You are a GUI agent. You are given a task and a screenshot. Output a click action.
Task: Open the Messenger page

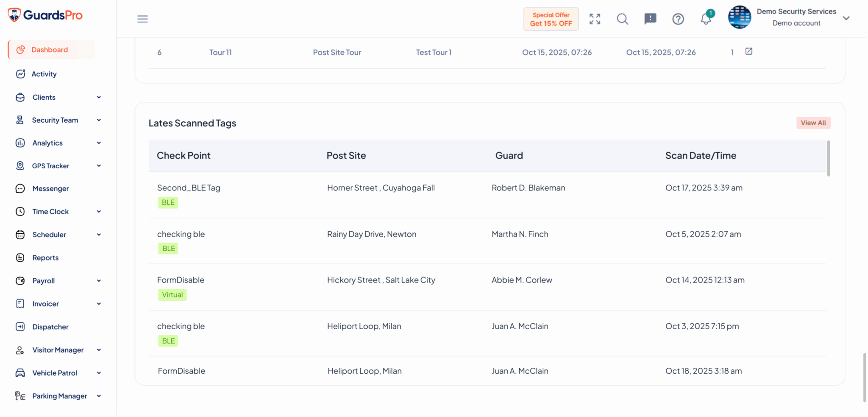[x=50, y=189]
